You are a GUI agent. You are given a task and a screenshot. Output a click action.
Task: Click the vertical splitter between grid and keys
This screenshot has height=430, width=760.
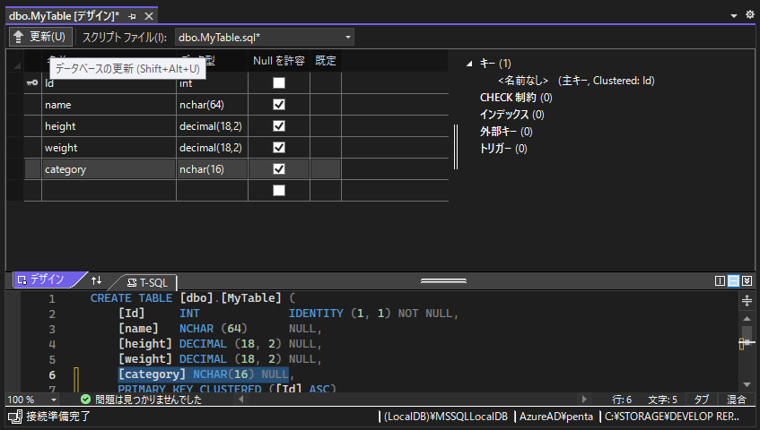tap(456, 146)
